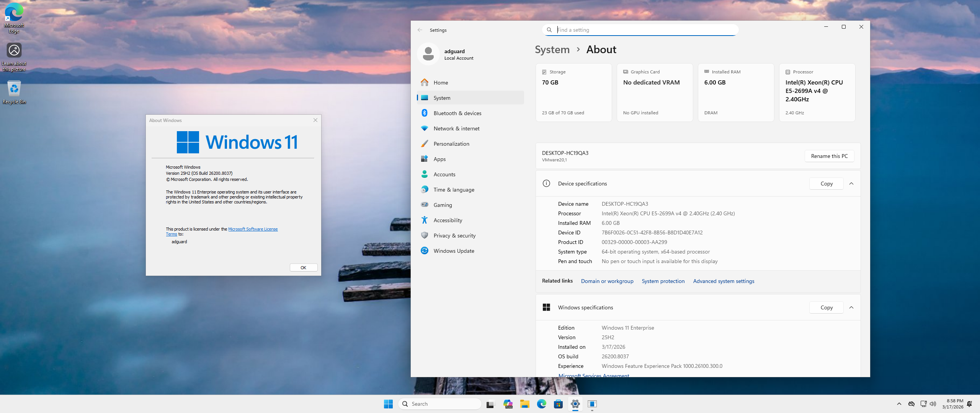Open the Microsoft Store taskbar icon
Screen dimensions: 980x413
click(558, 404)
